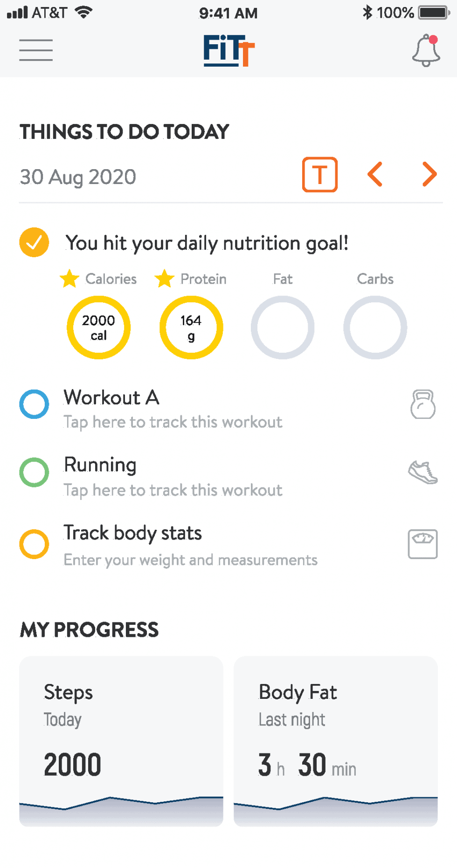Tap the weight scale icon
The image size is (457, 868).
422,544
